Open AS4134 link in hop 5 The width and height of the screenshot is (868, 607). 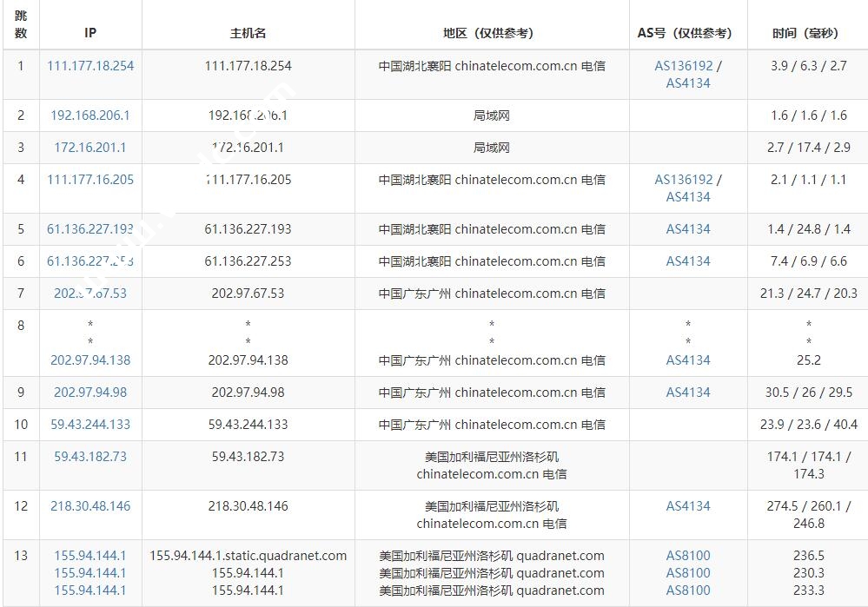point(688,229)
